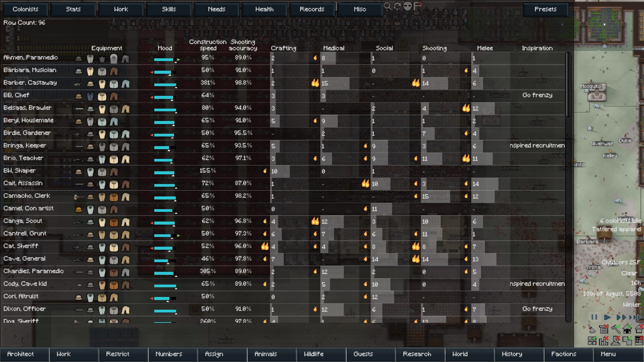Set normal speed with the single play arrow
Viewport: 644px width, 362px height.
pyautogui.click(x=607, y=317)
